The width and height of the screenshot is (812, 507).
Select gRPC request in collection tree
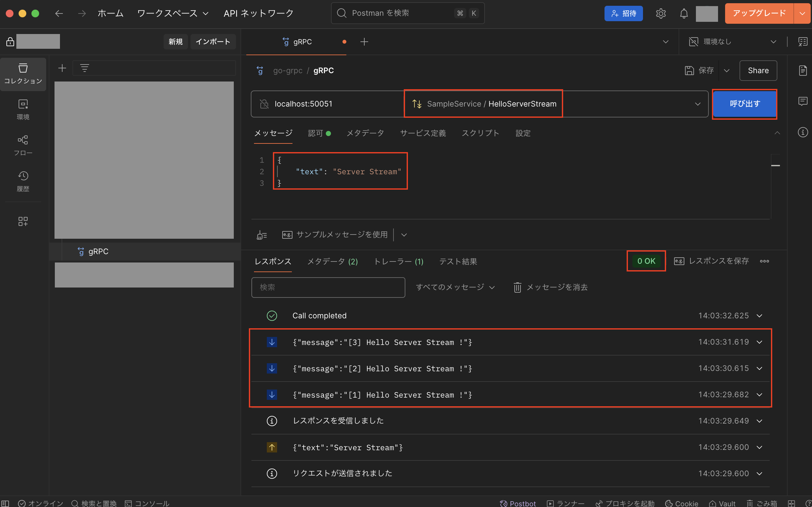[145, 252]
